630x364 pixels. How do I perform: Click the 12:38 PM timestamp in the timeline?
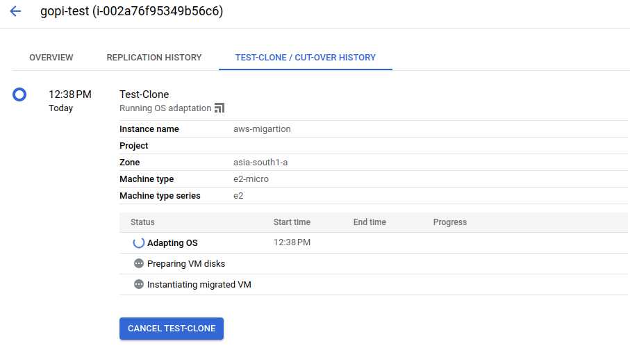pyautogui.click(x=70, y=94)
